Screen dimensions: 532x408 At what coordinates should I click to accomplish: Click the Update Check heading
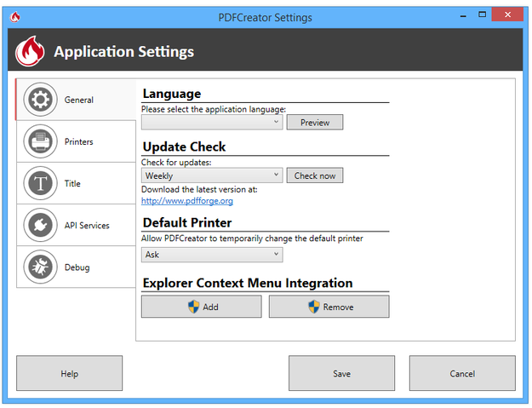tap(184, 147)
